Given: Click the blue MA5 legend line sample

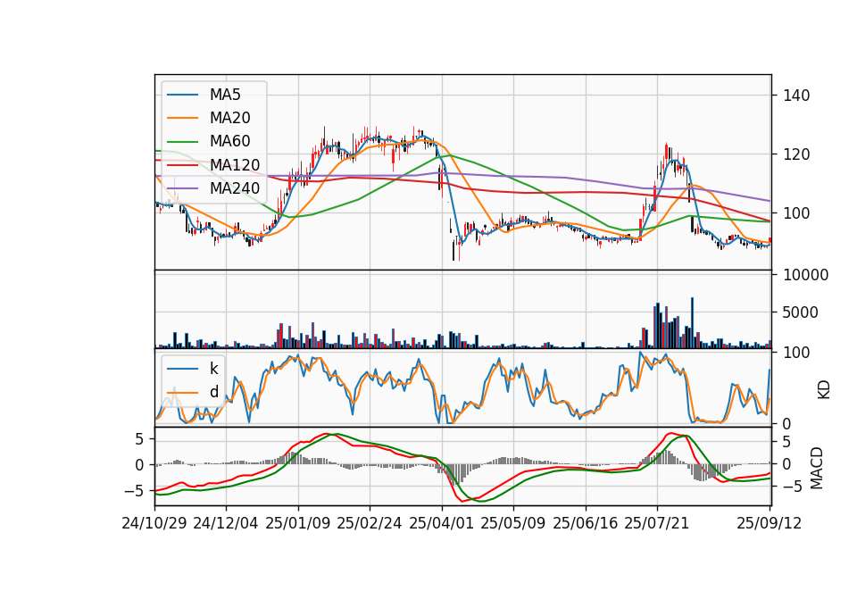Looking at the screenshot, I should tap(182, 95).
